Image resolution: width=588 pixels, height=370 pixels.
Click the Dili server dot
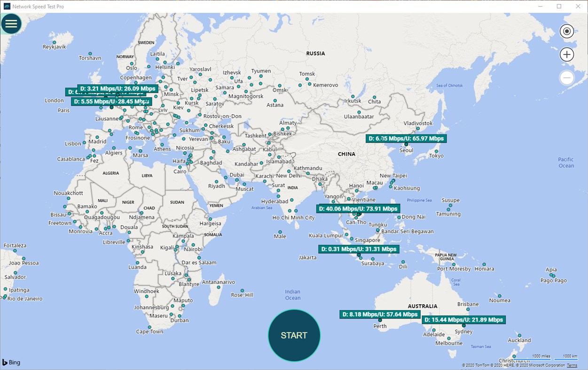tap(403, 261)
